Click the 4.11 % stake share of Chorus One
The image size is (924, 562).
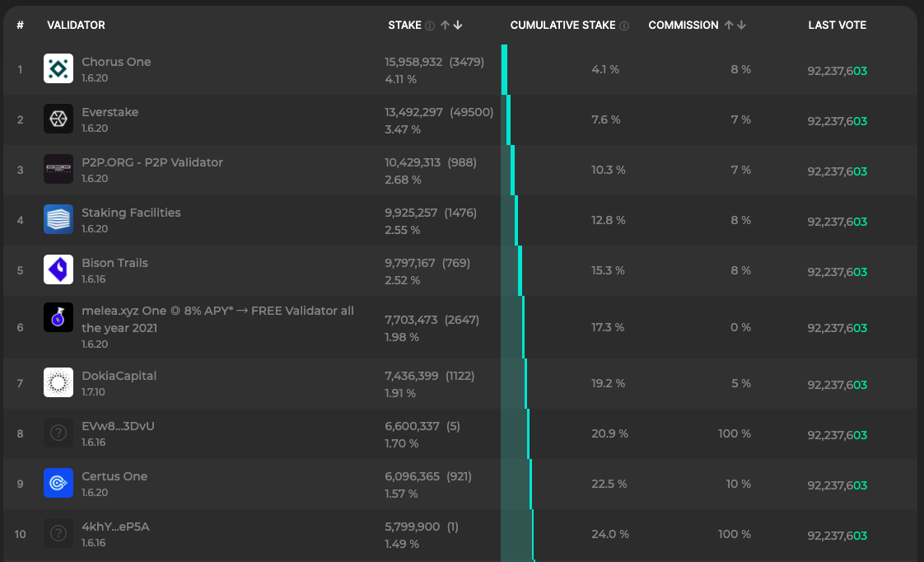tap(401, 79)
